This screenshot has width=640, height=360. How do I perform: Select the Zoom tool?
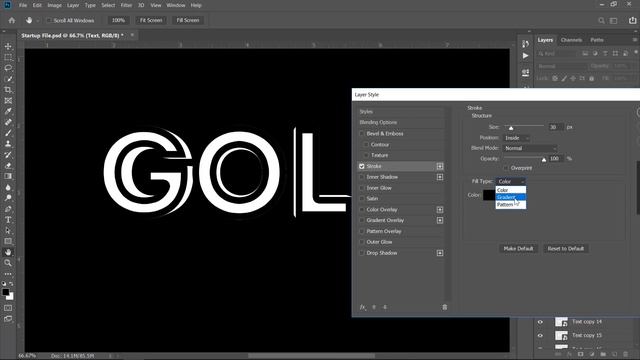coord(8,263)
